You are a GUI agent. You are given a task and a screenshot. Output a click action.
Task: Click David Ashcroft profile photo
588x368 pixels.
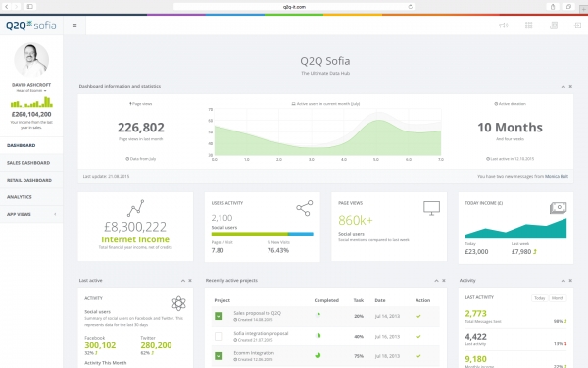click(x=31, y=59)
